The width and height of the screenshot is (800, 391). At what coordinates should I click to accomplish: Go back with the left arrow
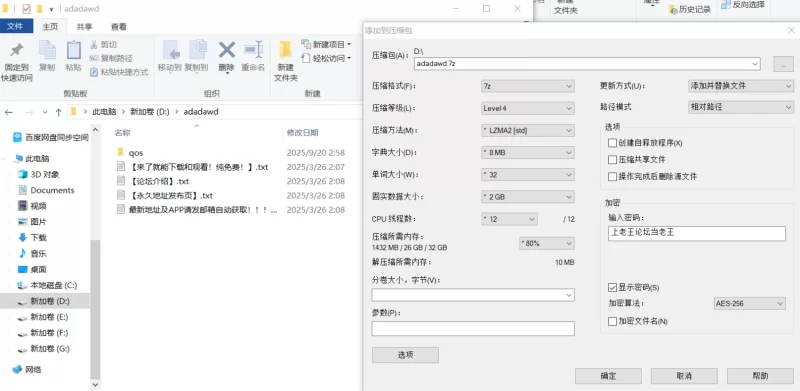pyautogui.click(x=9, y=112)
